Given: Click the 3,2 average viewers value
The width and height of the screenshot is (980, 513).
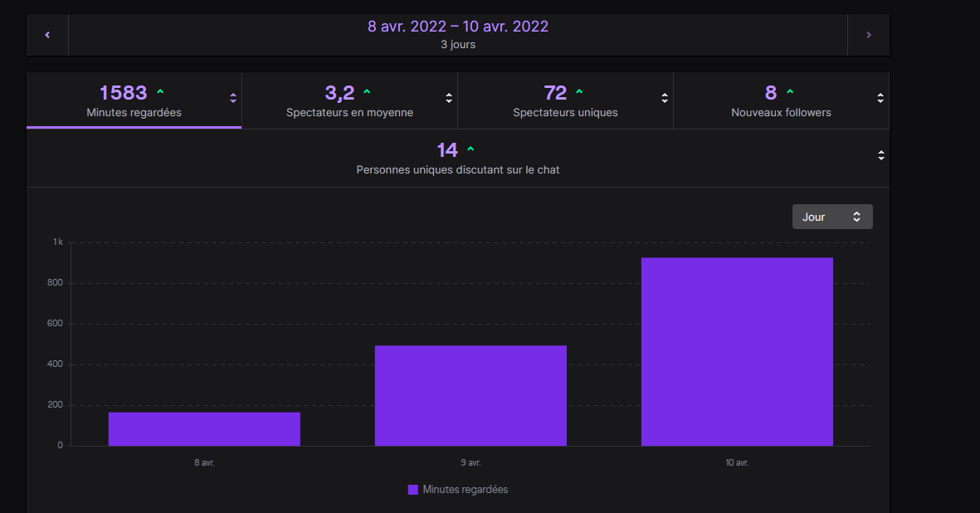Looking at the screenshot, I should tap(339, 93).
